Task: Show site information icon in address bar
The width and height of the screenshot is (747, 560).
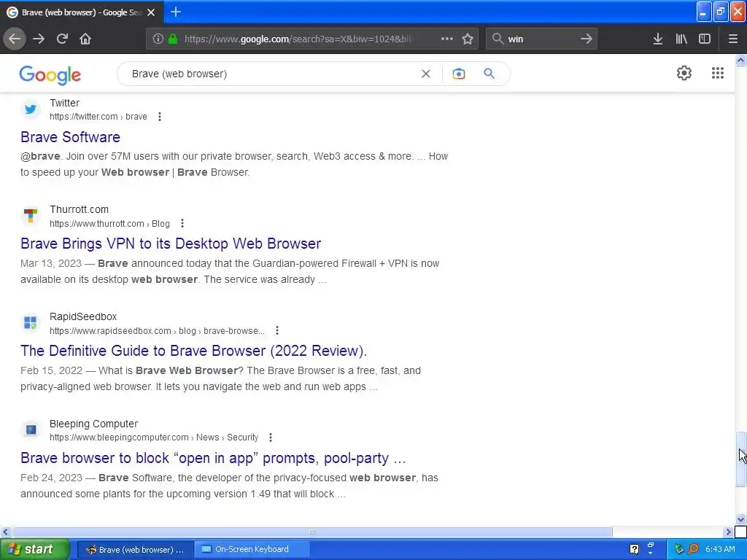Action: click(x=158, y=39)
